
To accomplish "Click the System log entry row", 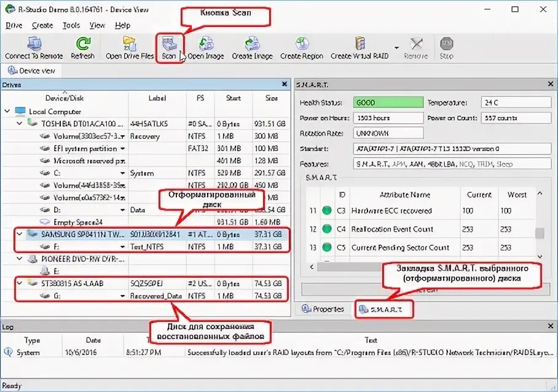I will pyautogui.click(x=278, y=353).
